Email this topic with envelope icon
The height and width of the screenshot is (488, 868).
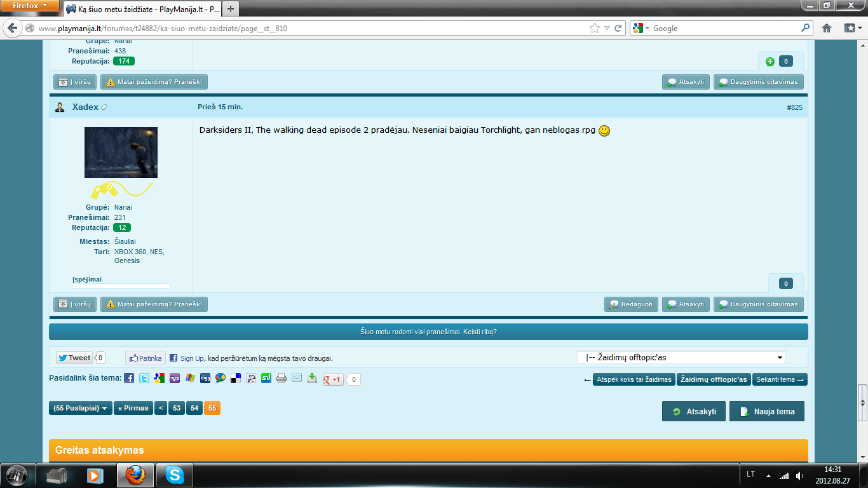[x=297, y=378]
